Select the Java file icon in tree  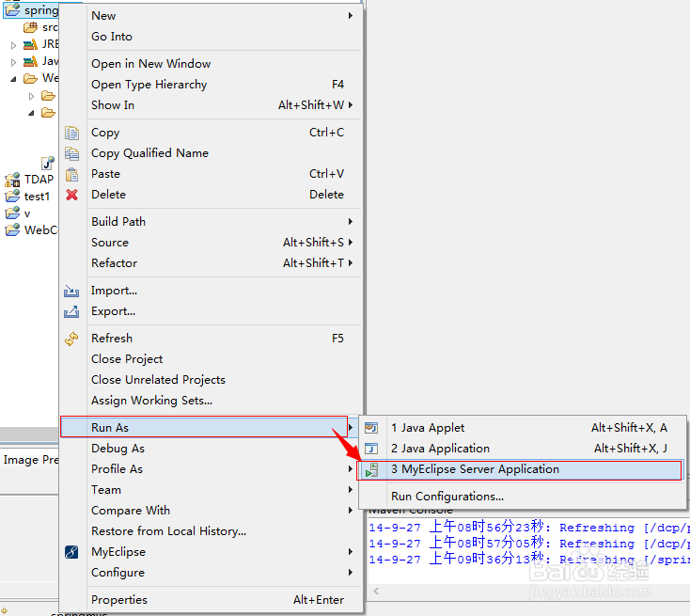click(x=48, y=163)
